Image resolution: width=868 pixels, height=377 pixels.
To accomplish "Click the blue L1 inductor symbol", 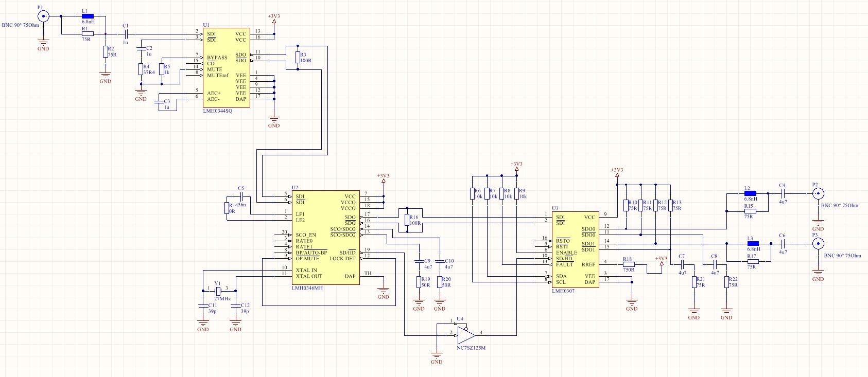I will click(88, 16).
